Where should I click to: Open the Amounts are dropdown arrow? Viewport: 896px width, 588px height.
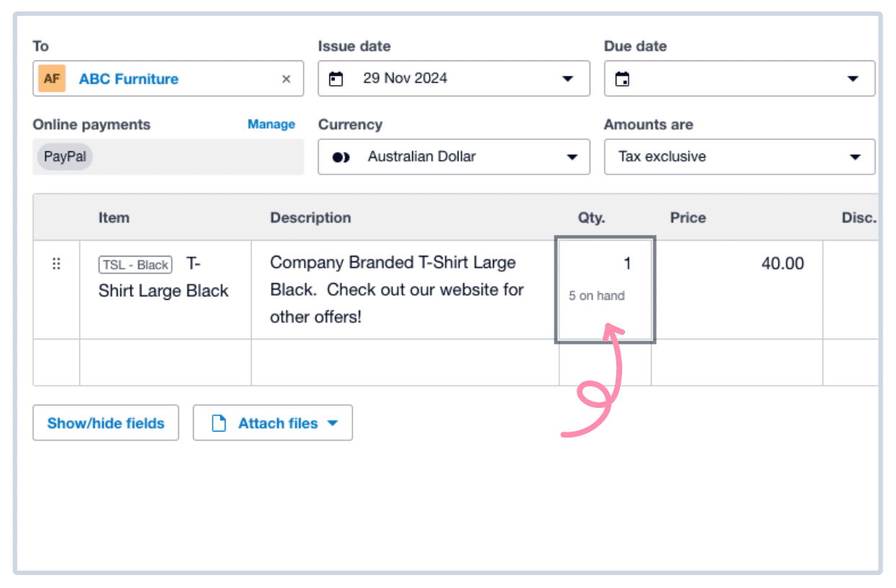point(856,157)
